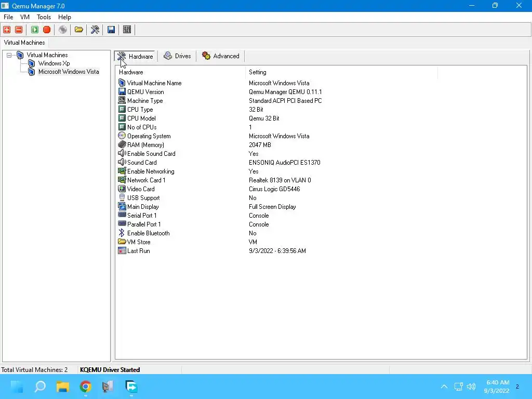Image resolution: width=532 pixels, height=399 pixels.
Task: Select Windows Xp in the tree
Action: pos(54,63)
